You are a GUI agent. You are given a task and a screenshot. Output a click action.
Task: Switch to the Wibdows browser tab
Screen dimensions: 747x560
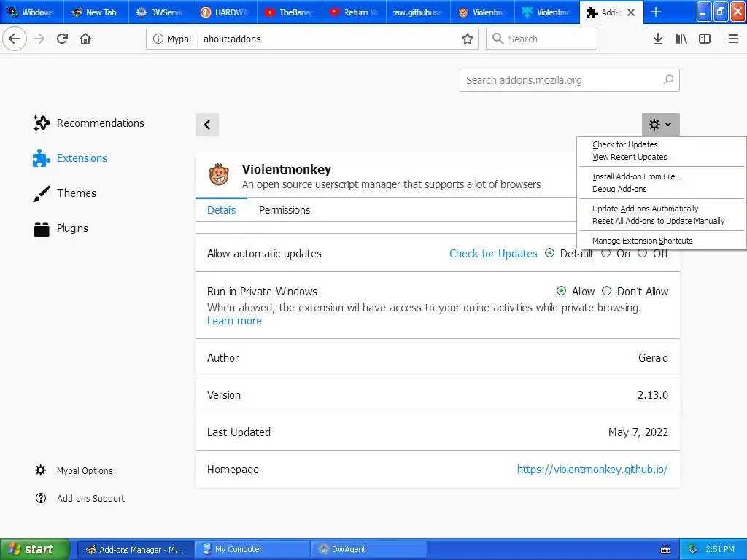click(x=32, y=12)
